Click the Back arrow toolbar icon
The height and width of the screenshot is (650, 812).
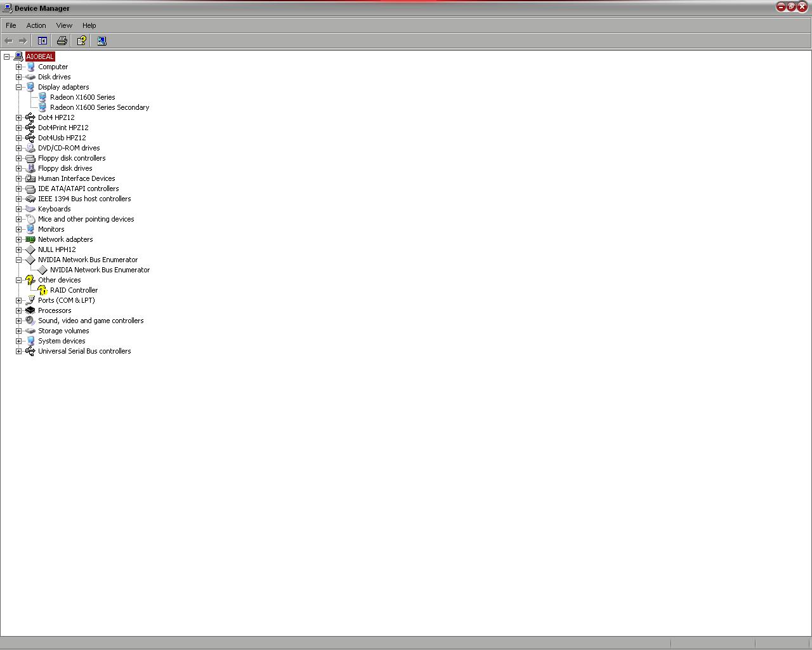click(x=8, y=41)
